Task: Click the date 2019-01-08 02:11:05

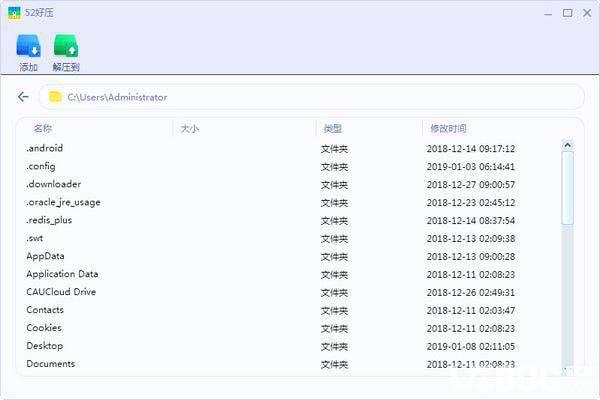Action: coord(471,346)
